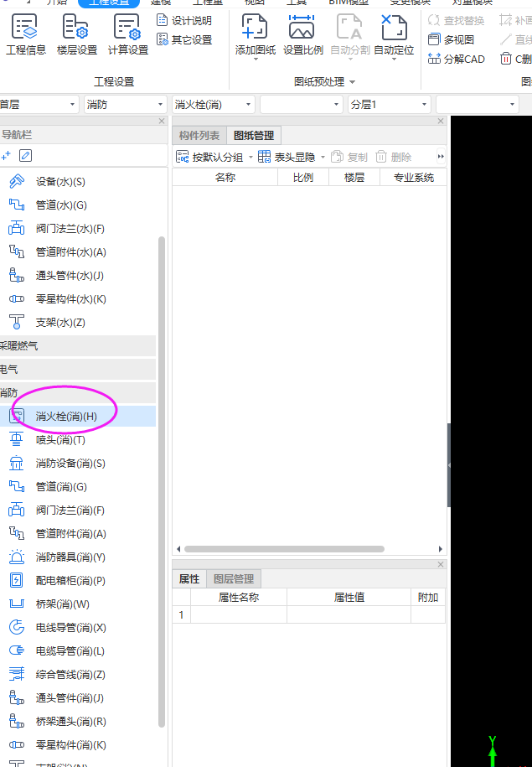Click the navigation bar add sparkle icon
532x767 pixels.
pyautogui.click(x=6, y=156)
